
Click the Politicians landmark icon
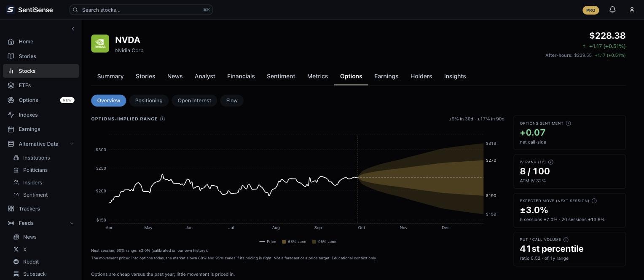pyautogui.click(x=16, y=170)
